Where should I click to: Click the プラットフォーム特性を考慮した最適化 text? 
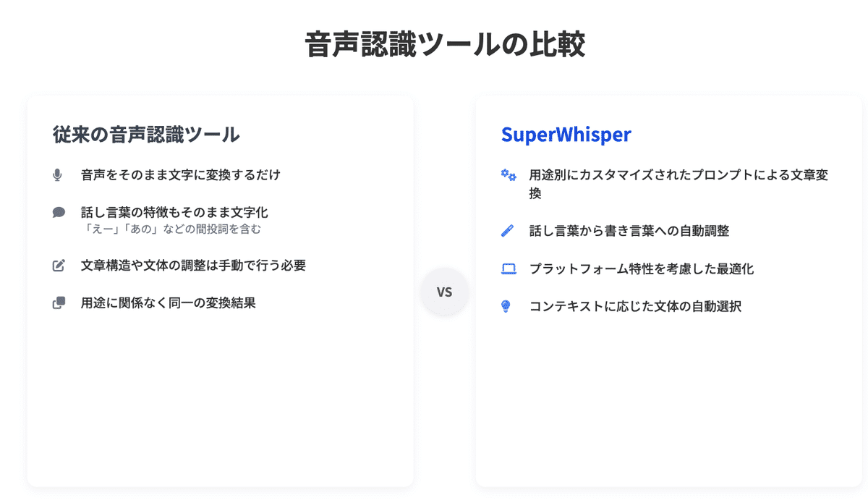641,269
